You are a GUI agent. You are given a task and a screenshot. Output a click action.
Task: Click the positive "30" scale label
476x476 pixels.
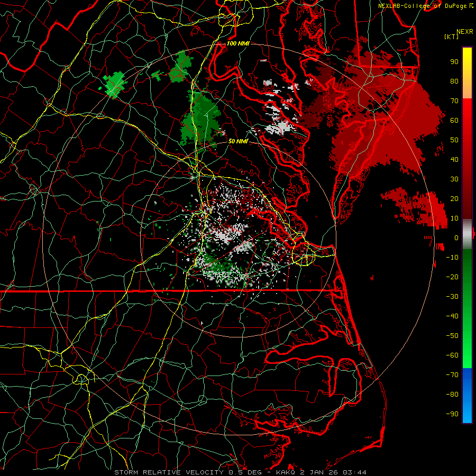click(x=454, y=179)
